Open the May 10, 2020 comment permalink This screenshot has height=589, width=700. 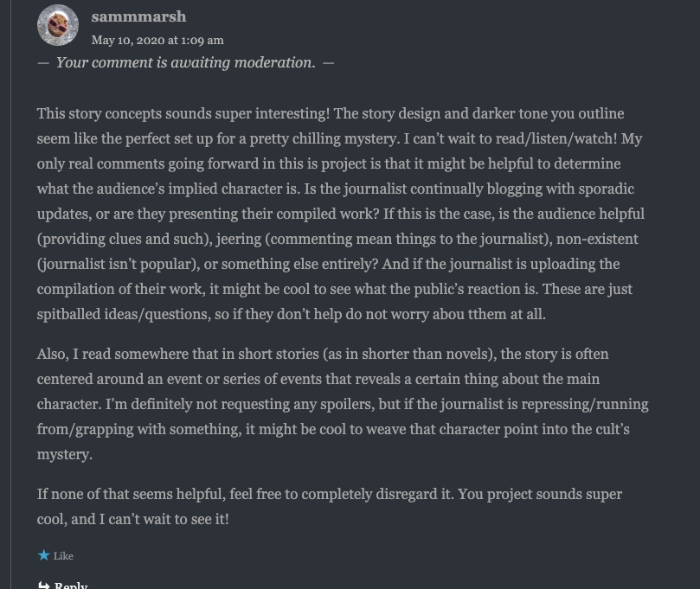coord(157,40)
